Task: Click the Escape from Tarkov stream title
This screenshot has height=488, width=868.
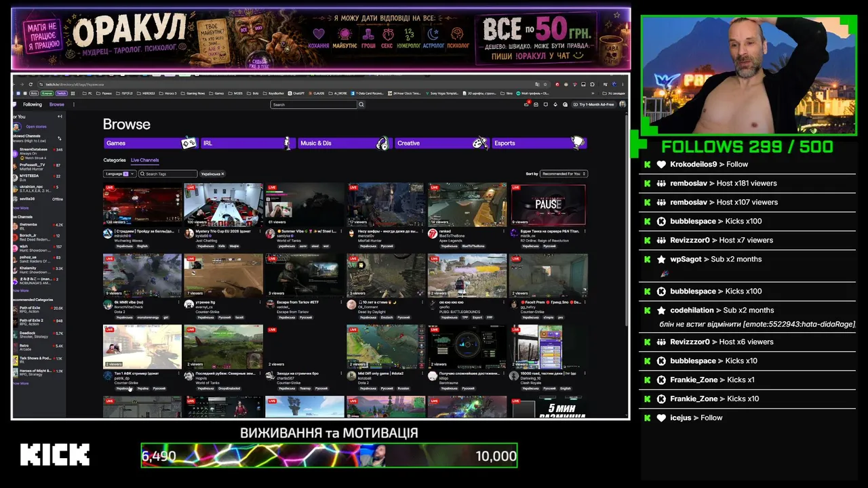Action: [x=298, y=302]
